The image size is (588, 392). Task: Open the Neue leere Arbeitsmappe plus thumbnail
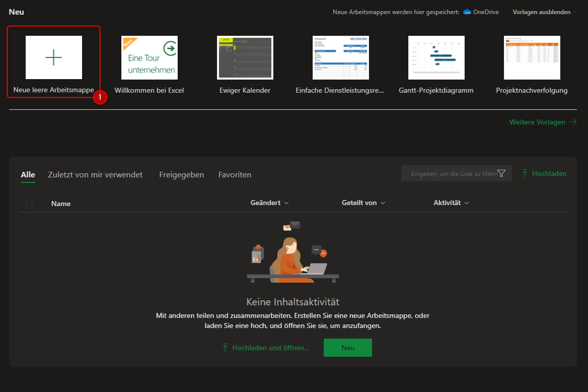[x=54, y=57]
